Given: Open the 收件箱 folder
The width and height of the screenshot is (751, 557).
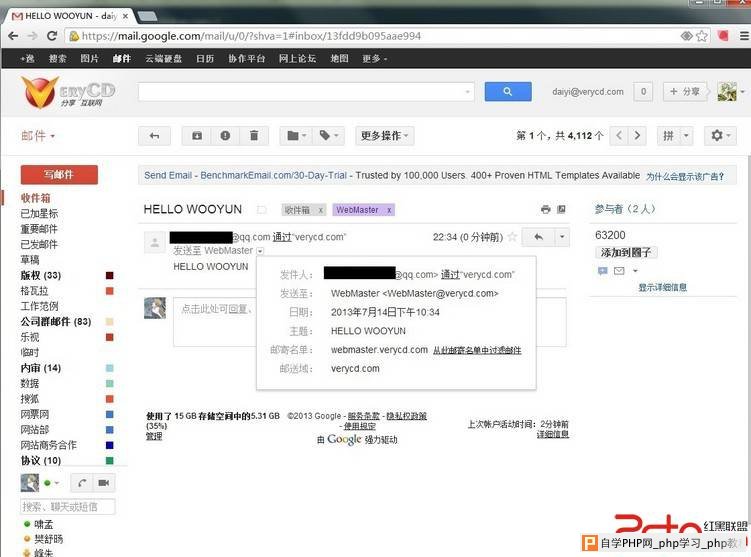Looking at the screenshot, I should (x=35, y=198).
